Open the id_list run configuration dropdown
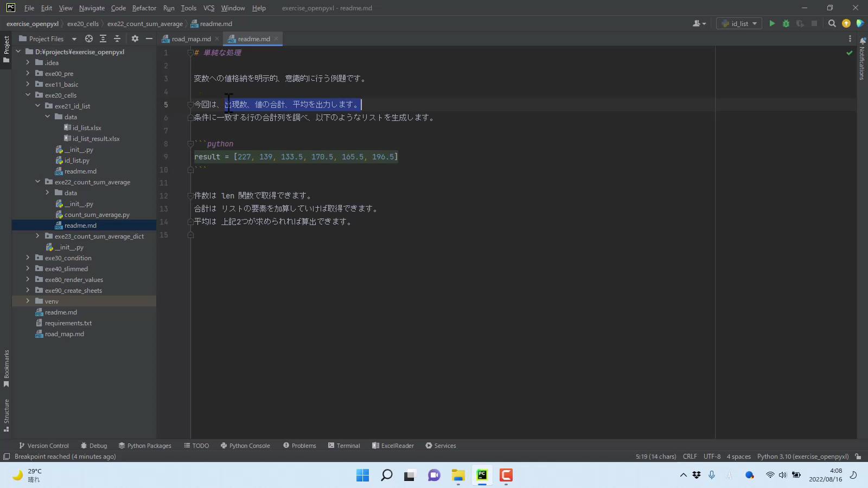868x488 pixels. pyautogui.click(x=739, y=23)
